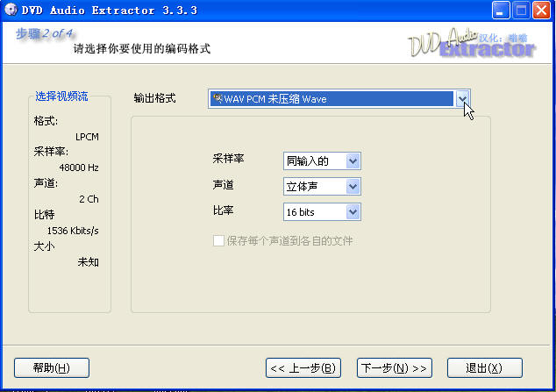Click the 帮助(H) help button

(52, 368)
